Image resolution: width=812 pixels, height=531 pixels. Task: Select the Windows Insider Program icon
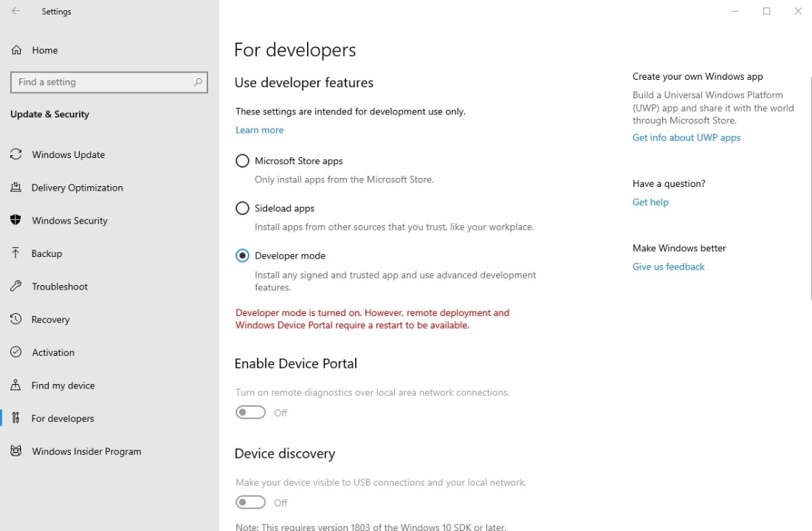(x=16, y=451)
